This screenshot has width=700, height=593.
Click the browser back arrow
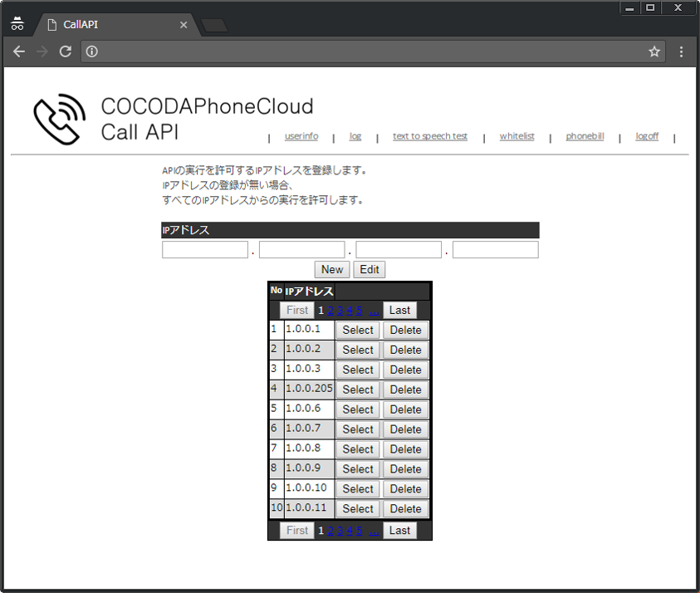19,51
